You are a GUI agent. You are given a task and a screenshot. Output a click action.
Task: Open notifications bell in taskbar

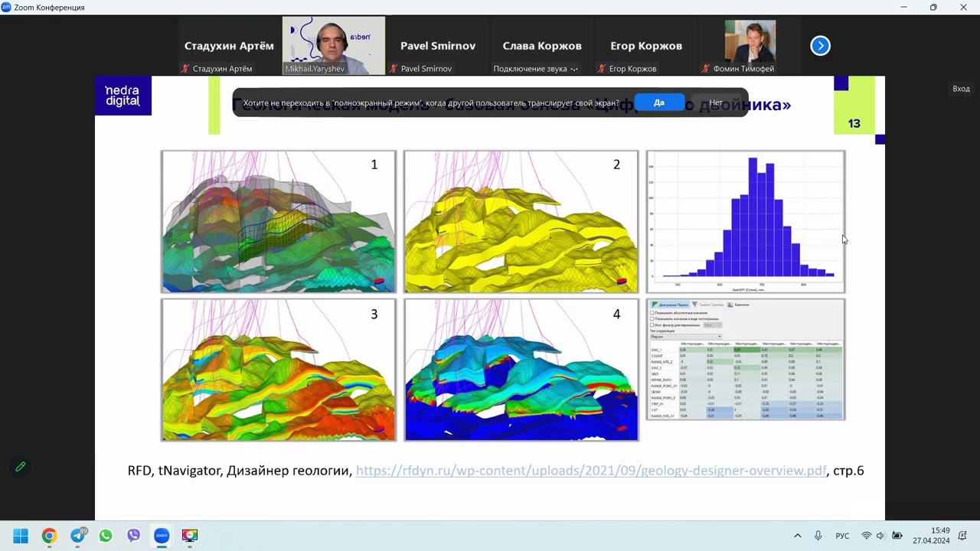(x=962, y=536)
